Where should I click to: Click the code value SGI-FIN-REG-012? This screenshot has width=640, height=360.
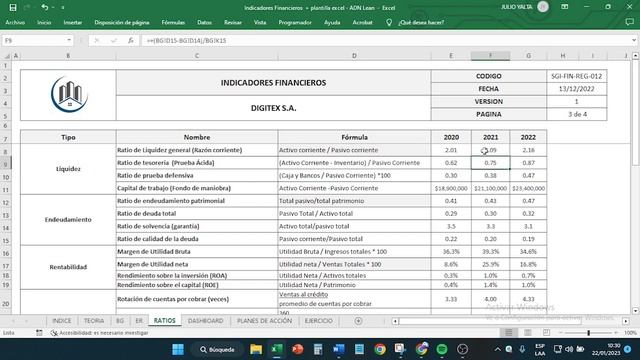[576, 76]
